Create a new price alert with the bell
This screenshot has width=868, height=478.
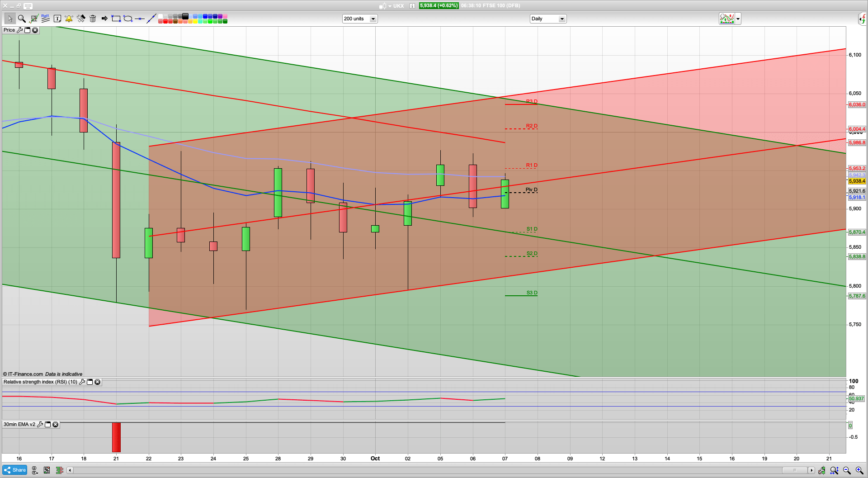[69, 18]
